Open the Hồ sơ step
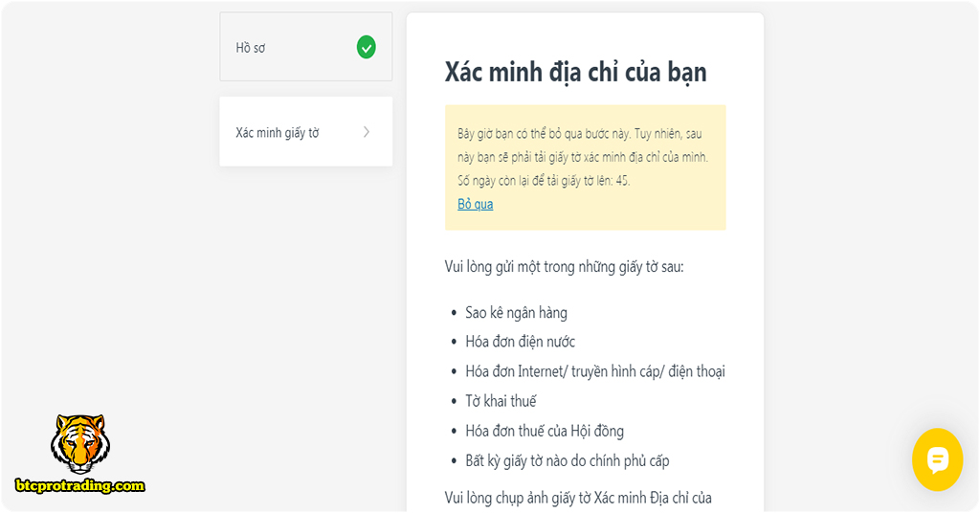The height and width of the screenshot is (513, 980). coord(305,47)
